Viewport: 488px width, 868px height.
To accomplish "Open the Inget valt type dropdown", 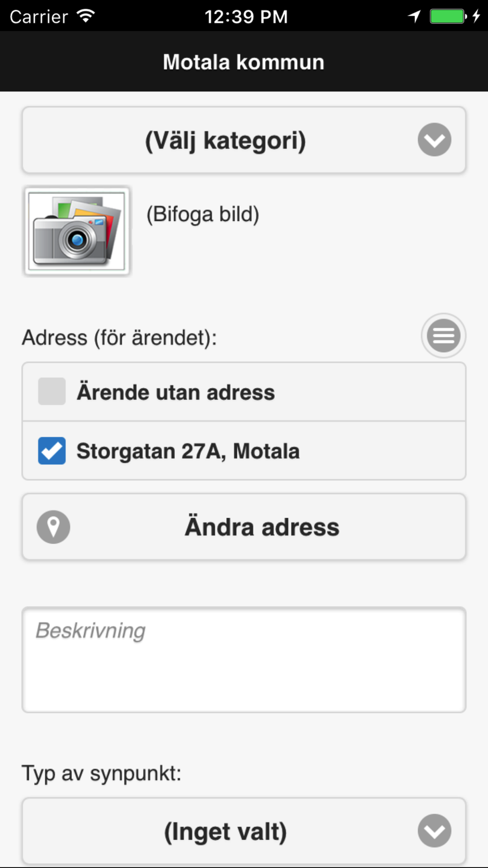I will pos(244,831).
